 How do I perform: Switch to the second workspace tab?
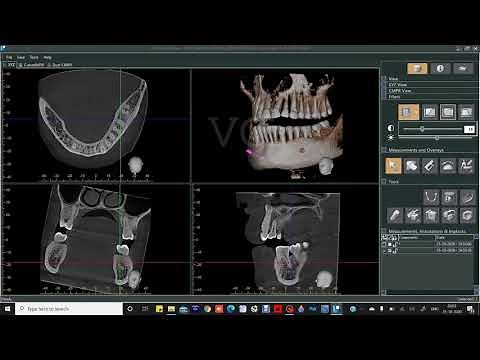point(31,65)
